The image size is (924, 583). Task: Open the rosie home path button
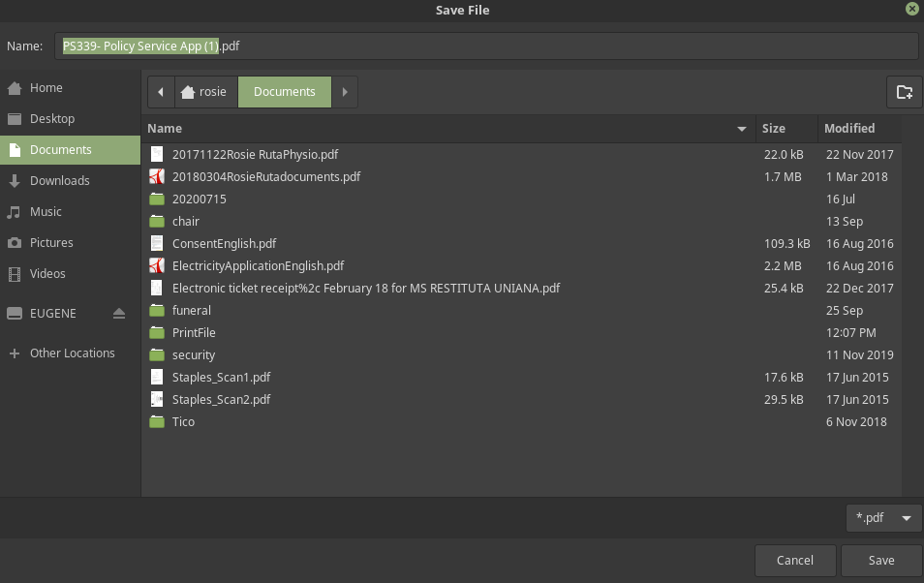point(204,92)
